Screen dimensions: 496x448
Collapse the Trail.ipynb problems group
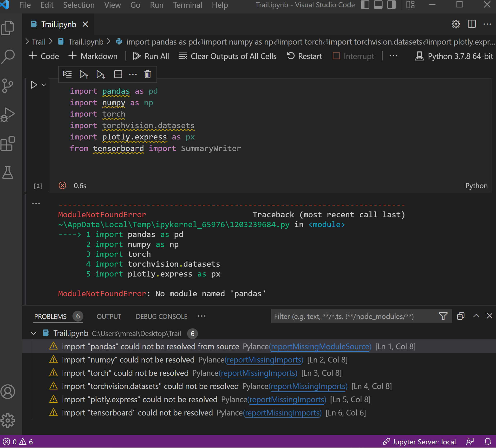[x=34, y=333]
